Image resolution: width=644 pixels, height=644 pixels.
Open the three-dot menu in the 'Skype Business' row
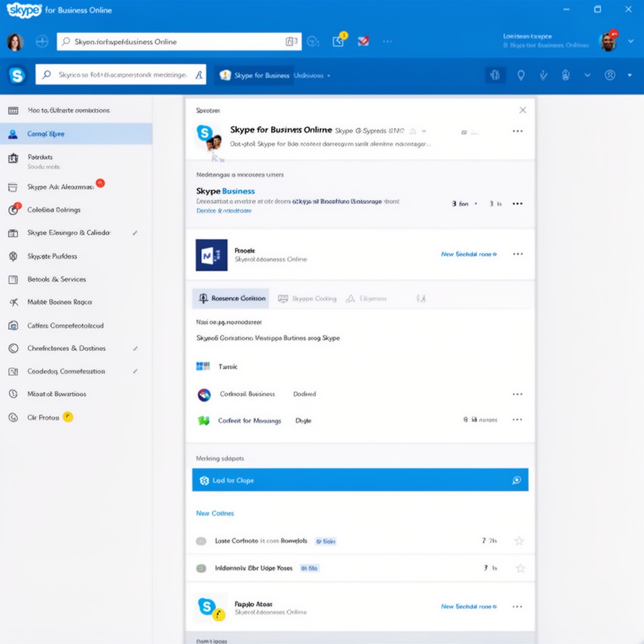tap(518, 204)
